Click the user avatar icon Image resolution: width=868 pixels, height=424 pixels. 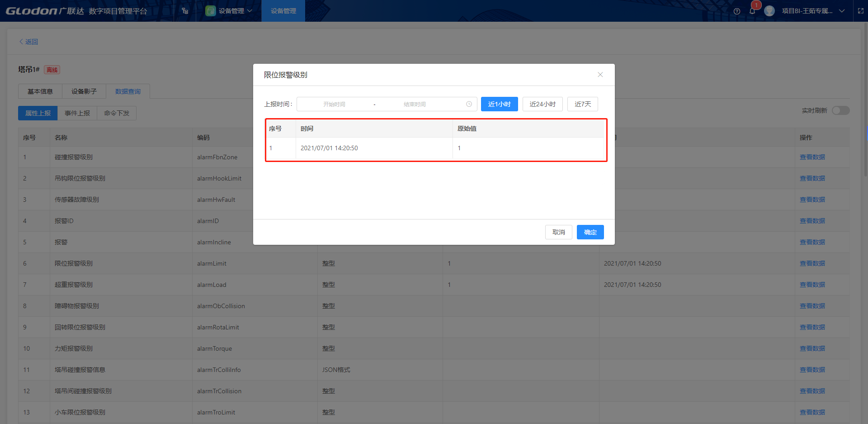[x=769, y=11]
